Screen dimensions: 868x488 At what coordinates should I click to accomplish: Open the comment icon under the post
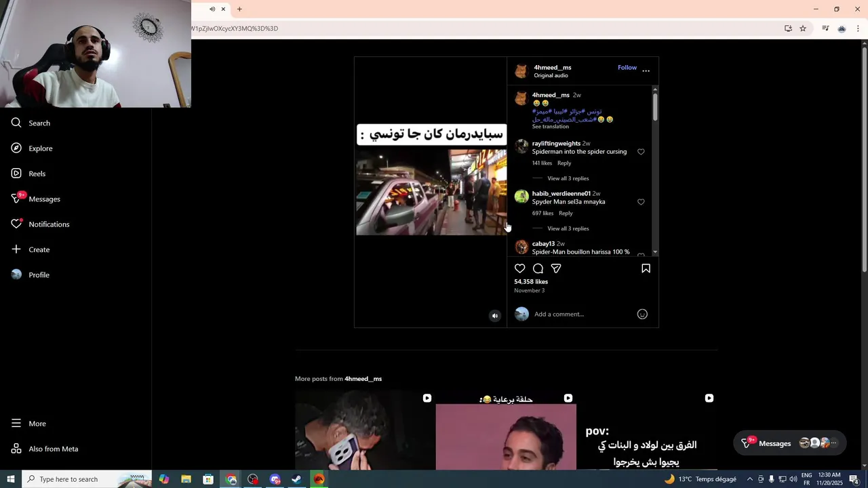click(x=538, y=268)
